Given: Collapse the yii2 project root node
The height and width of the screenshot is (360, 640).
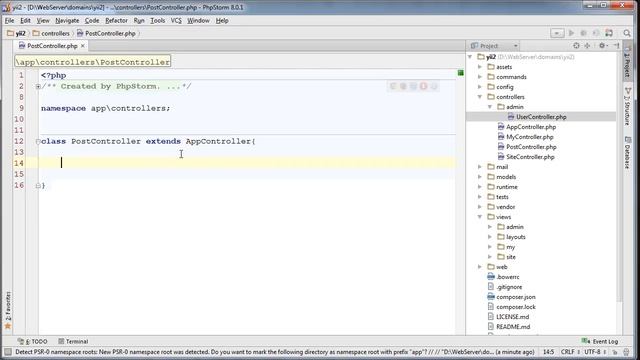Looking at the screenshot, I should pyautogui.click(x=470, y=57).
